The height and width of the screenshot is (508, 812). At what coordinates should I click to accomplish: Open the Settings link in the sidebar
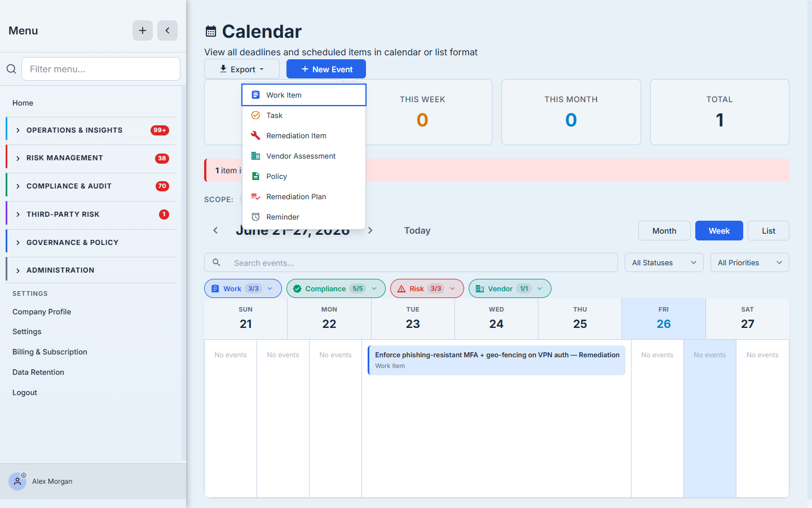click(x=27, y=331)
